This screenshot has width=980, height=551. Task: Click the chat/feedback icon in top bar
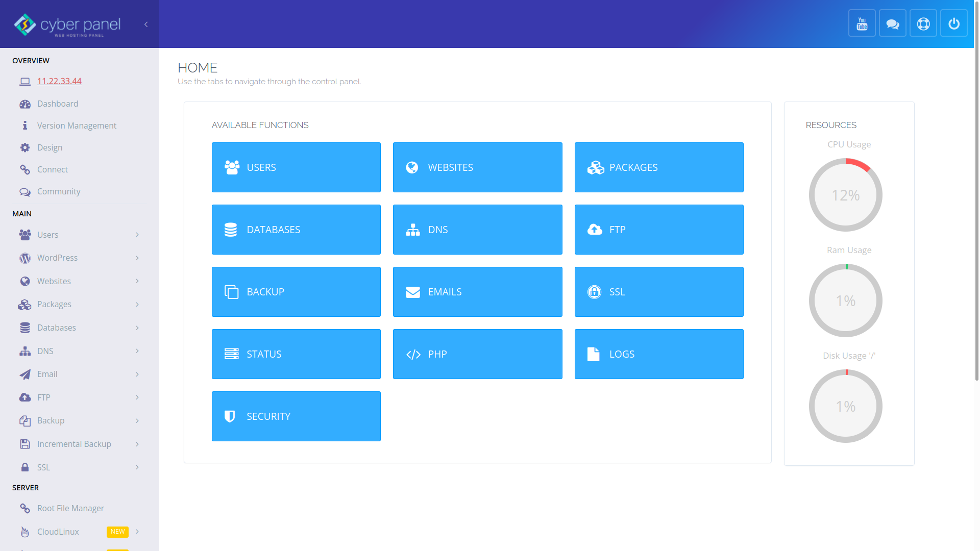tap(892, 23)
